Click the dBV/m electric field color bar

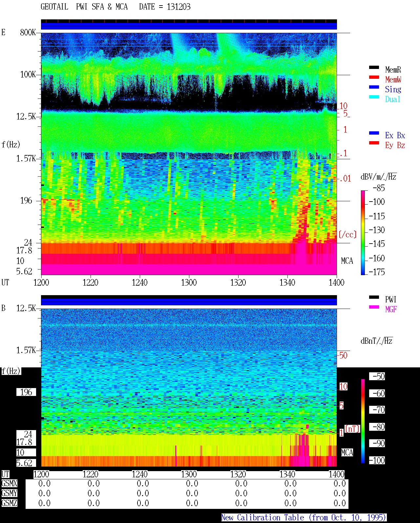tap(363, 232)
